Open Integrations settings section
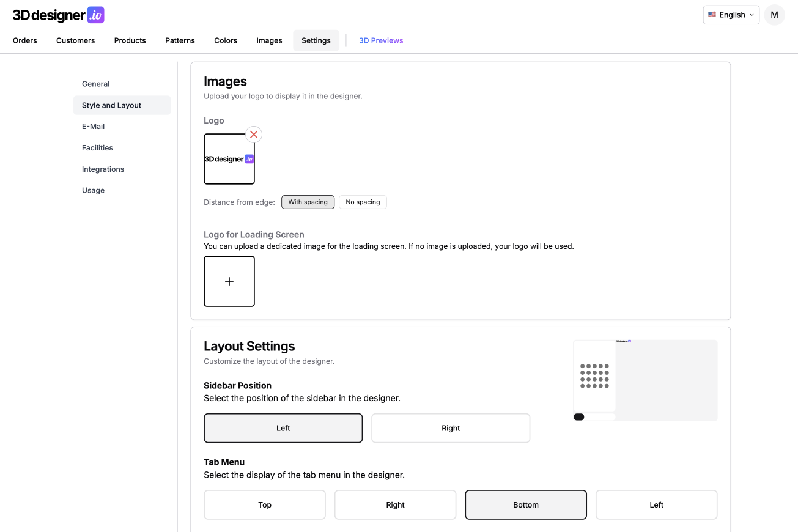Viewport: 798px width, 532px height. point(103,169)
